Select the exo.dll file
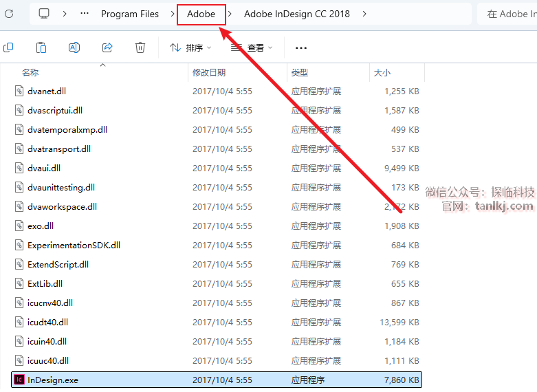 tap(41, 226)
